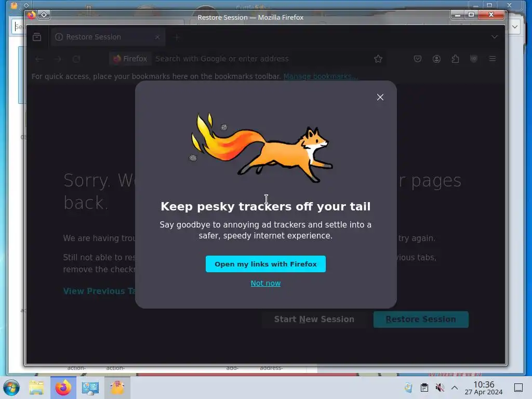The image size is (532, 399).
Task: Click the Firefox taskbar icon
Action: pos(63,388)
